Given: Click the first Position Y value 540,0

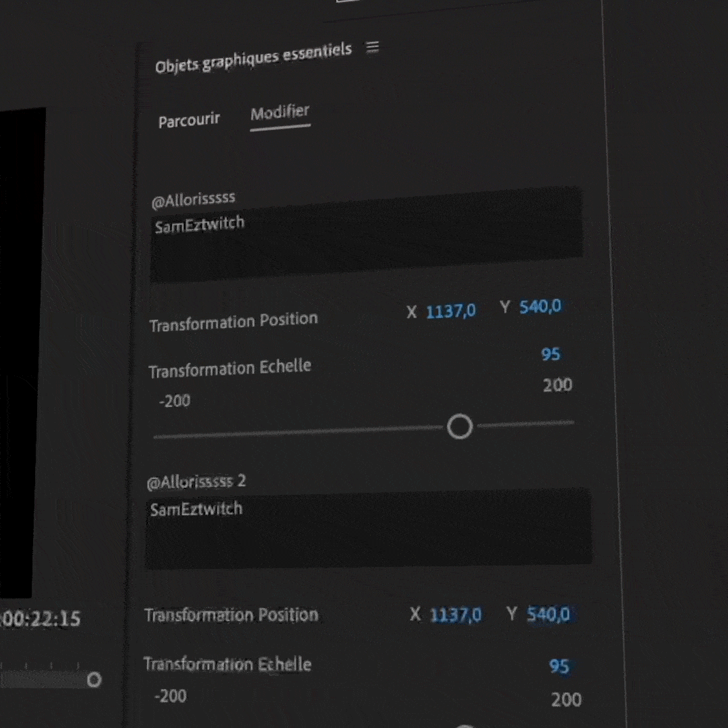Looking at the screenshot, I should pos(540,307).
